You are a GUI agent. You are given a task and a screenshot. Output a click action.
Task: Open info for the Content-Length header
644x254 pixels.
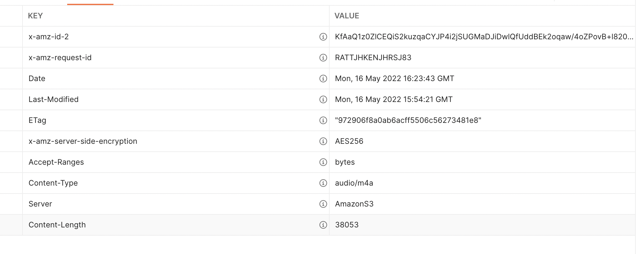323,225
